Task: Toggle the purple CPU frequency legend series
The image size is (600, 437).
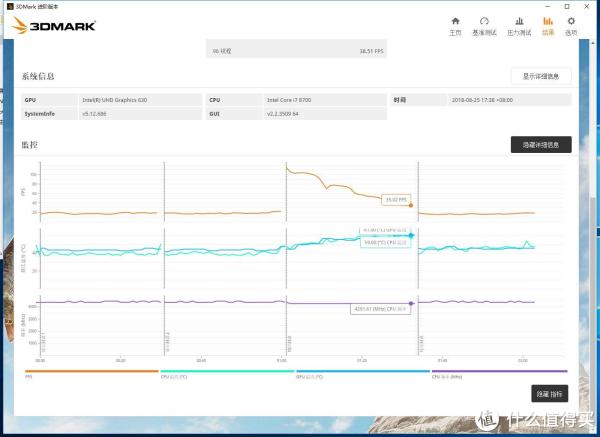Action: (x=499, y=373)
